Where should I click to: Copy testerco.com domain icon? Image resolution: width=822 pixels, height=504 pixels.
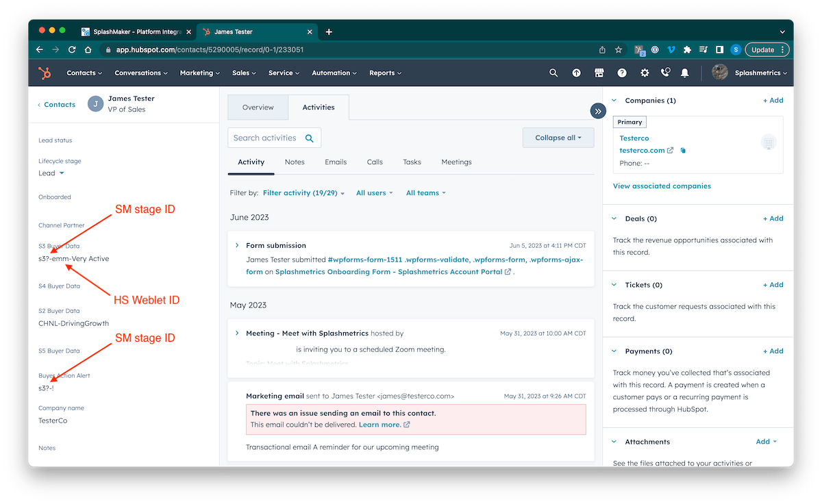pyautogui.click(x=683, y=151)
